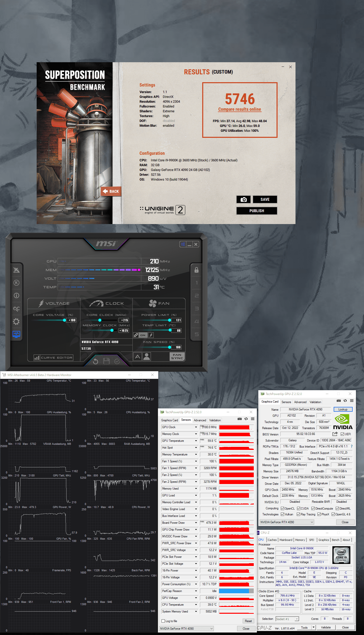Screen dimensions: 364x635
Task: Click the SAVE button in Superposition results
Action: point(265,200)
